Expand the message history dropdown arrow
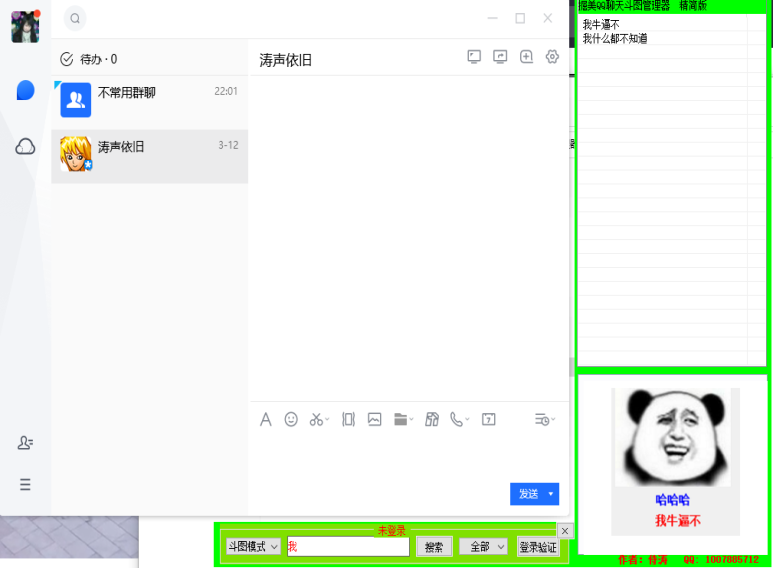The height and width of the screenshot is (568, 773). click(553, 420)
